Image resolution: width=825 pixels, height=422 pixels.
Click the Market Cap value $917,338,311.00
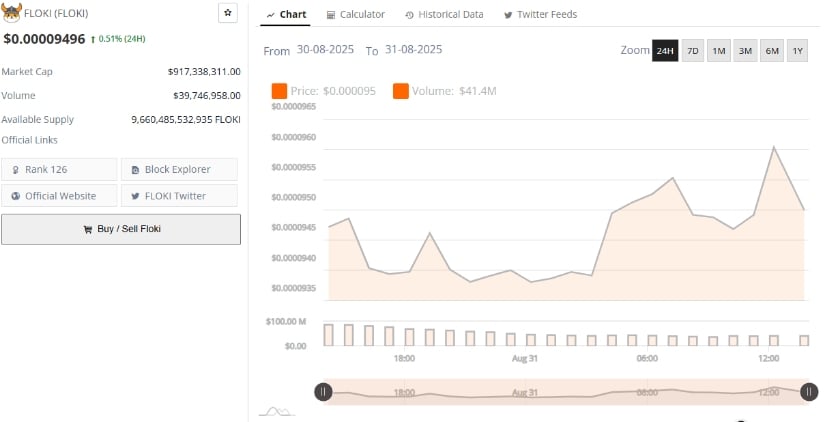pos(204,72)
